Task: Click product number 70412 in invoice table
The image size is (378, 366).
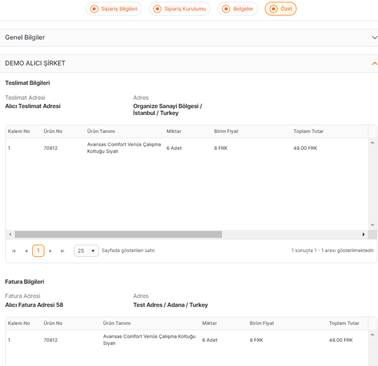Action: click(50, 340)
